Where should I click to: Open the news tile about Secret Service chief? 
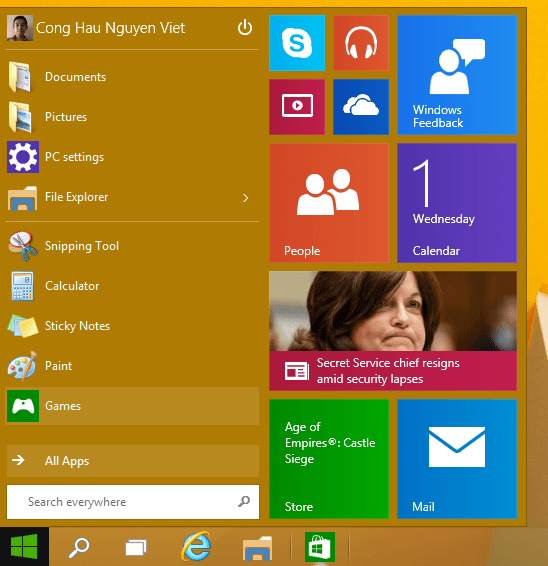[393, 331]
